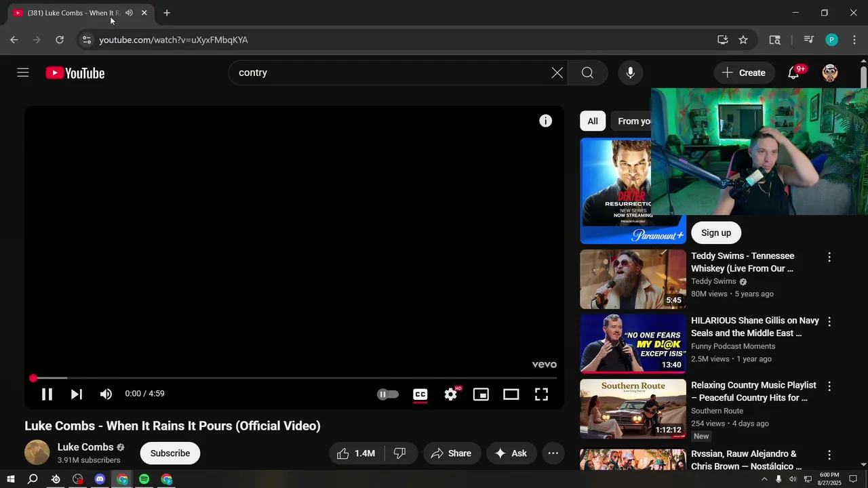Open Google Lens search in toolbar
Viewport: 868px width, 488px height.
coord(774,40)
